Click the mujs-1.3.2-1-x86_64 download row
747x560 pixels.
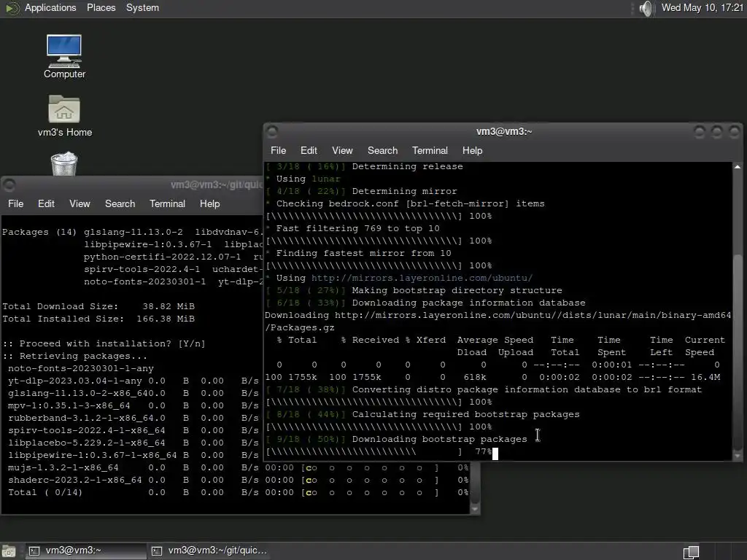coord(239,467)
